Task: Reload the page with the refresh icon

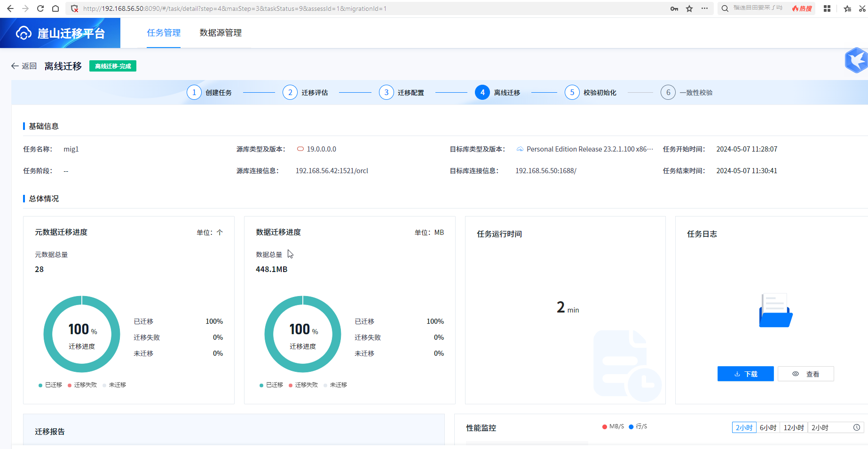Action: coord(40,8)
